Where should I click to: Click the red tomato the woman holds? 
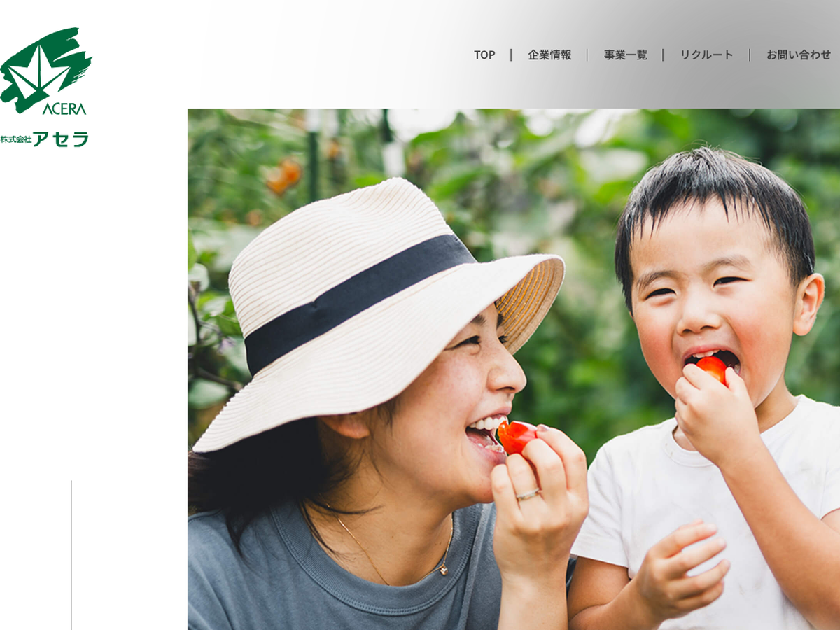517,437
